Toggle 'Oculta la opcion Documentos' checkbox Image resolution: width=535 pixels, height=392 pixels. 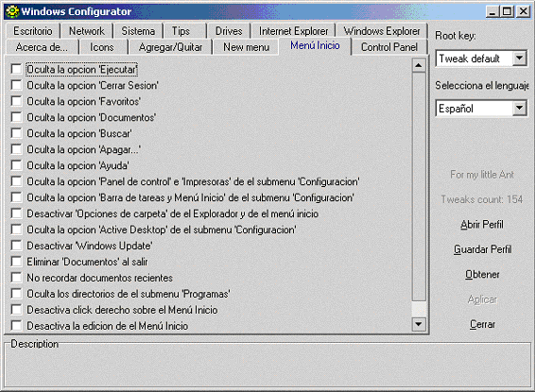(16, 117)
